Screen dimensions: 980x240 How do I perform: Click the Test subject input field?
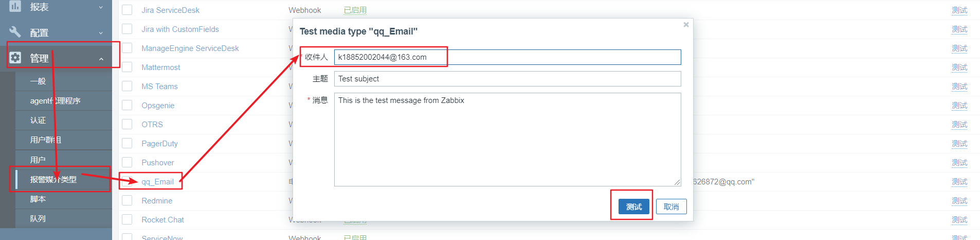pos(507,79)
